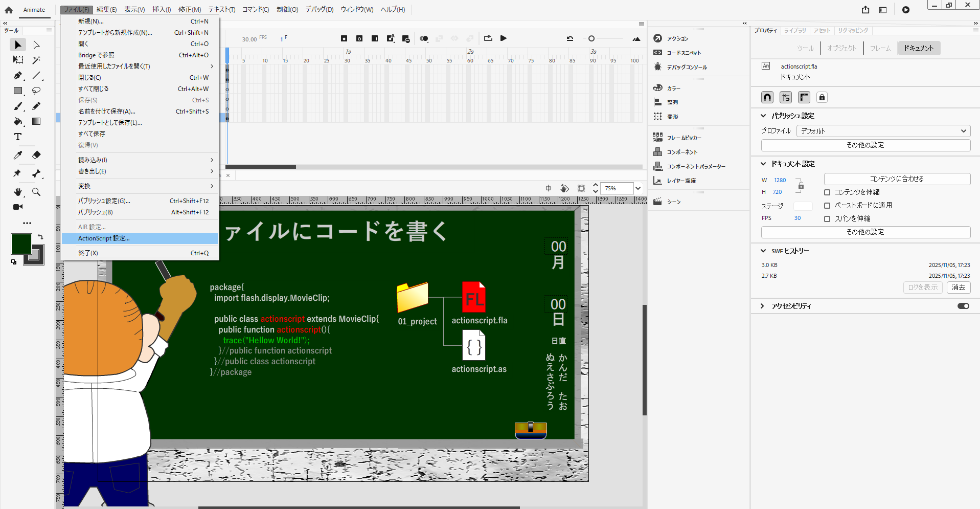Select the Hand tool

point(17,192)
